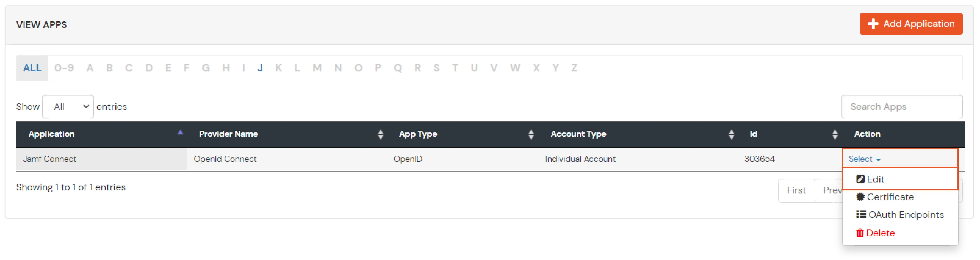
Task: Click the Showing 1 to 1 entries text
Action: (x=71, y=187)
